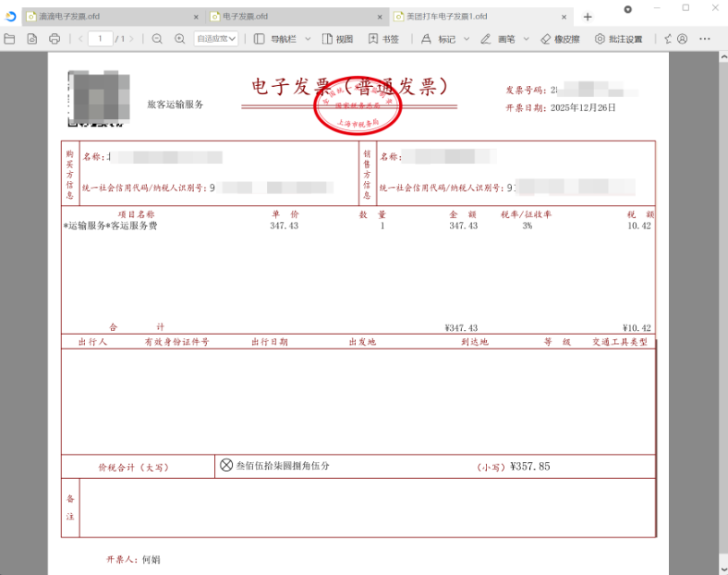This screenshot has width=728, height=575.
Task: Zoom in with the plus magnifier
Action: click(x=179, y=39)
